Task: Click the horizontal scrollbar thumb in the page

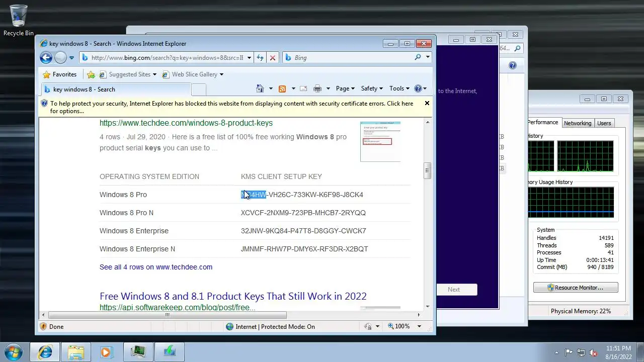Action: pos(167,315)
